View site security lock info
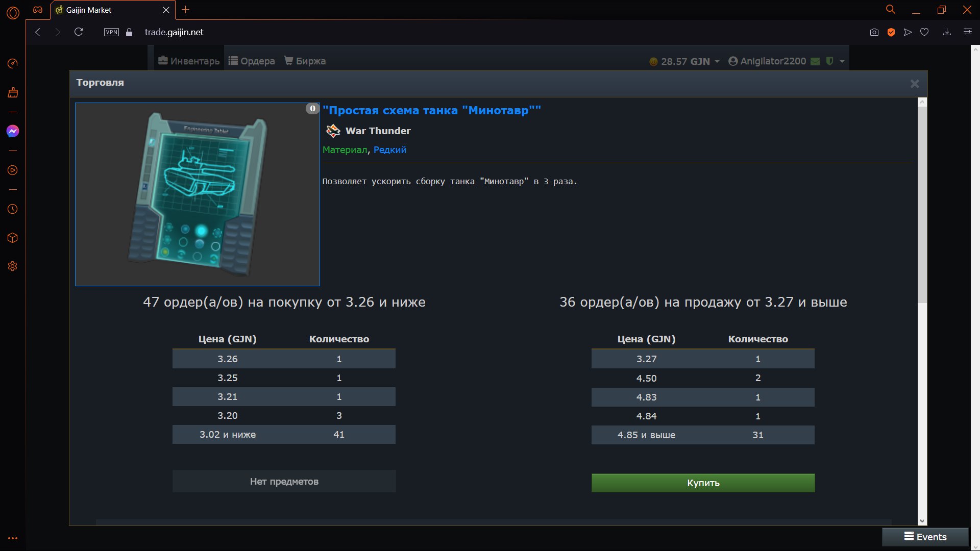 (x=129, y=32)
